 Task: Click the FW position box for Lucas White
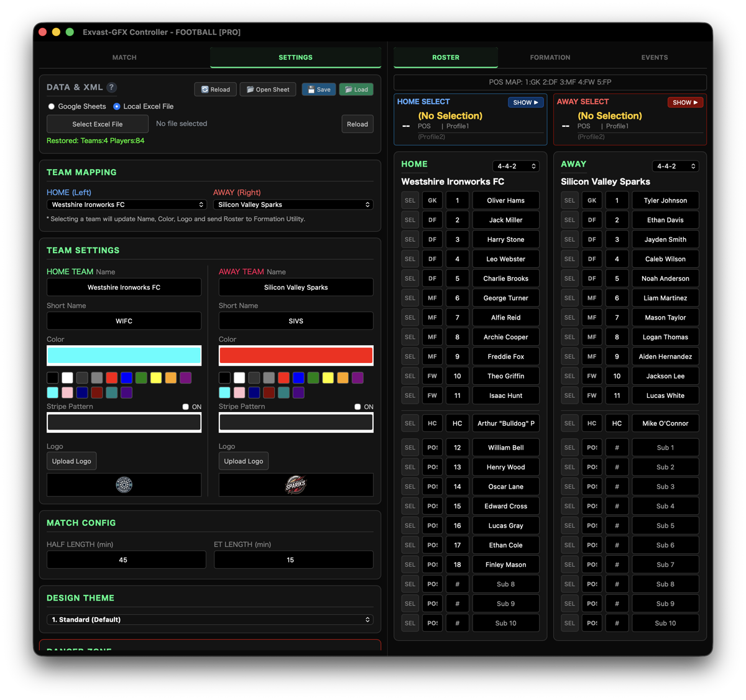coord(592,395)
